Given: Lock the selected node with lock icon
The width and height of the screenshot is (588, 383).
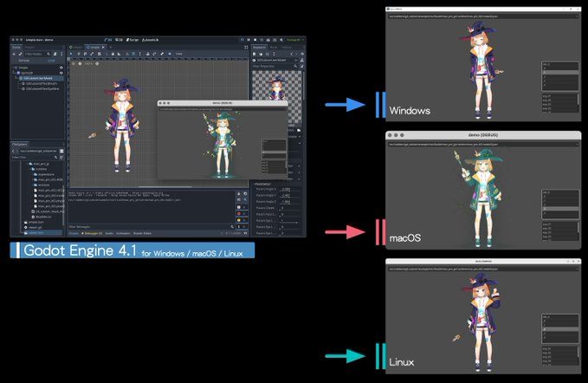Looking at the screenshot, I should tap(147, 54).
